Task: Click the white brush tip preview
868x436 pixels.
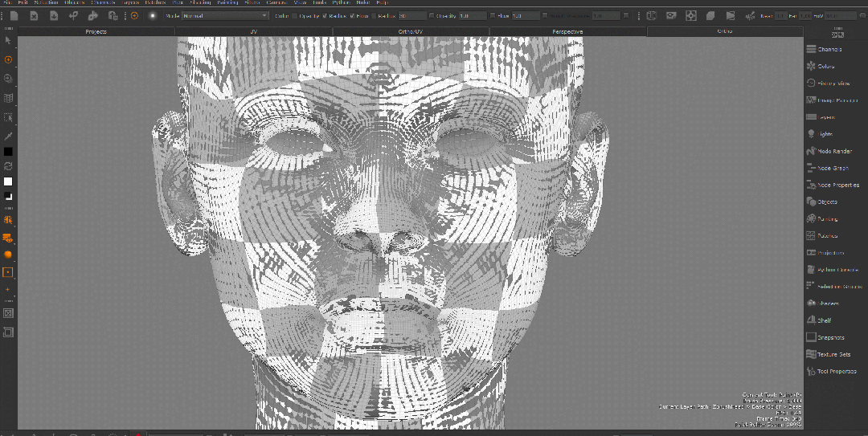Action: tap(152, 16)
